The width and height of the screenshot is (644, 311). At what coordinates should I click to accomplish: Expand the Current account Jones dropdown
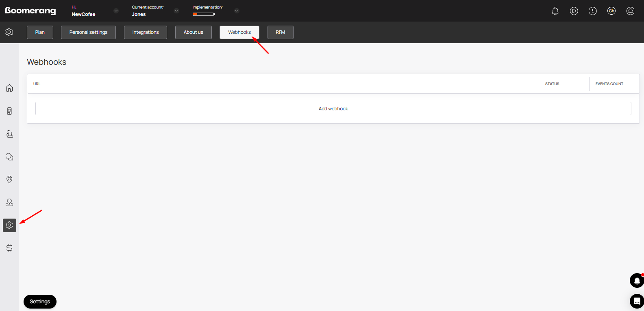[176, 11]
